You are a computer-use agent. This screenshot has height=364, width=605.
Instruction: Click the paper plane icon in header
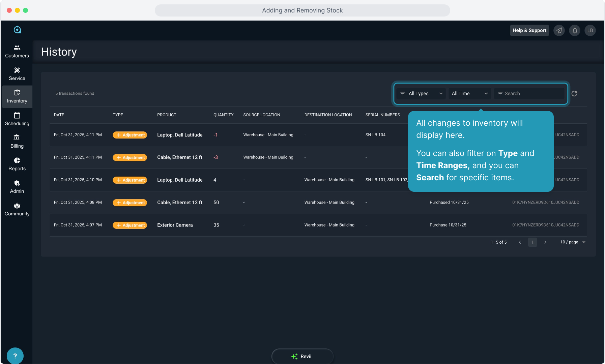click(x=559, y=30)
